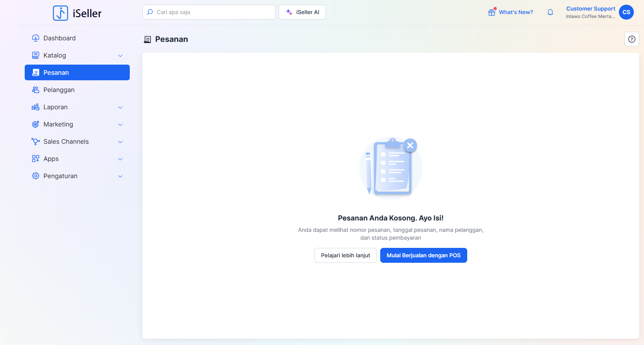Click Mulai Berjualan dengan POS button
This screenshot has width=644, height=345.
423,255
